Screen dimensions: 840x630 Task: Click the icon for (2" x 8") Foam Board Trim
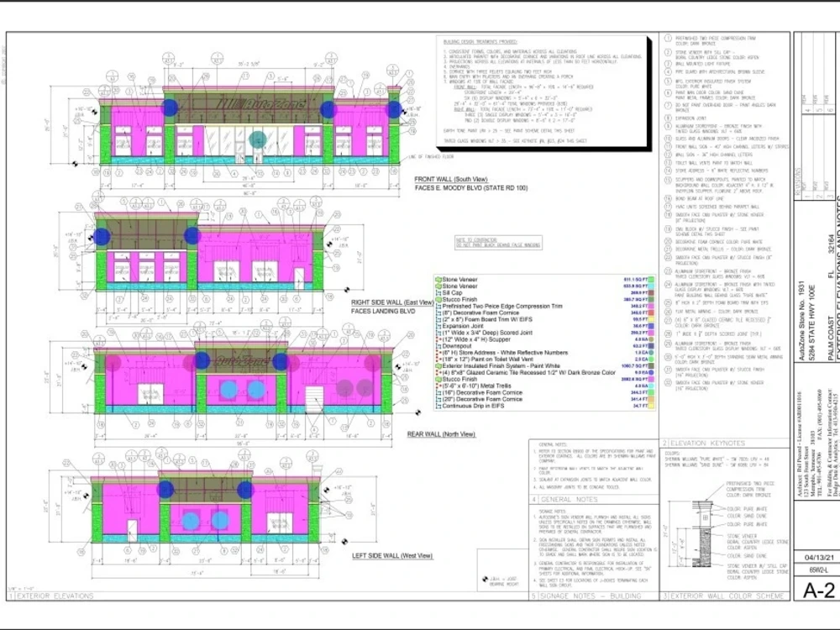[x=438, y=319]
